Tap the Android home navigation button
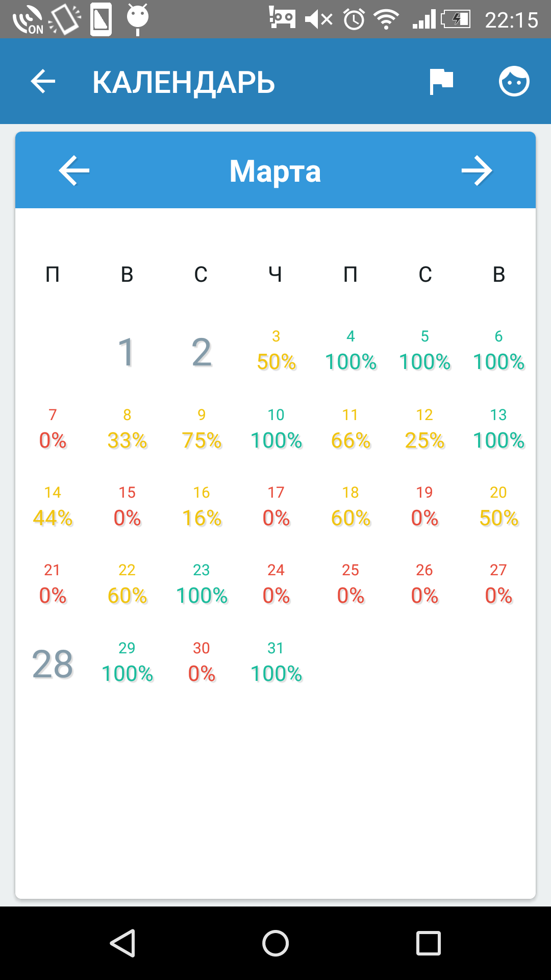551x980 pixels. [275, 943]
